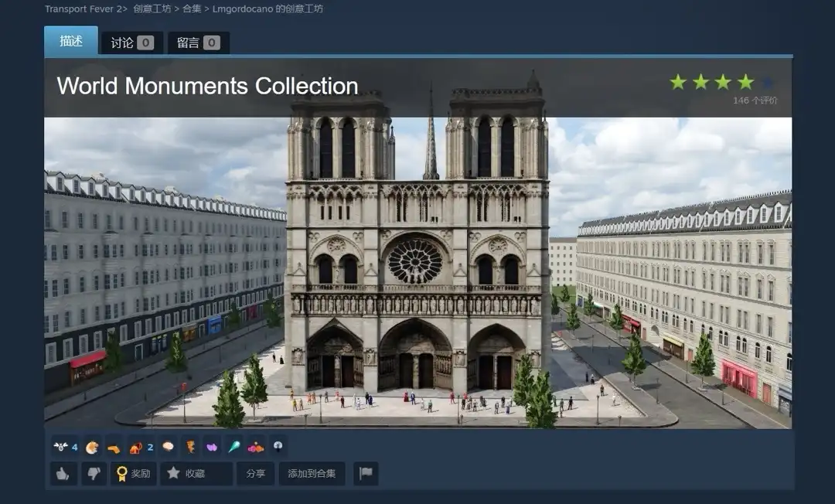Click the last award icon in row
The height and width of the screenshot is (504, 835).
278,447
